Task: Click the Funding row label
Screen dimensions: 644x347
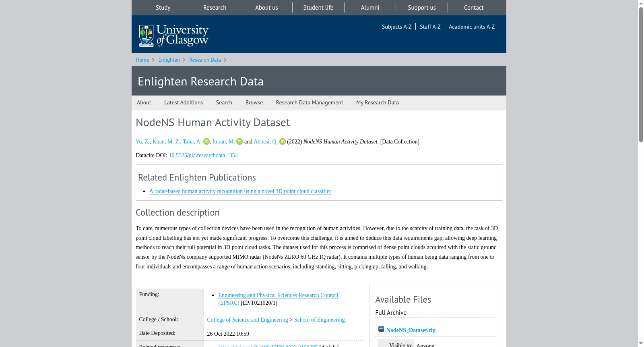Action: coord(149,294)
